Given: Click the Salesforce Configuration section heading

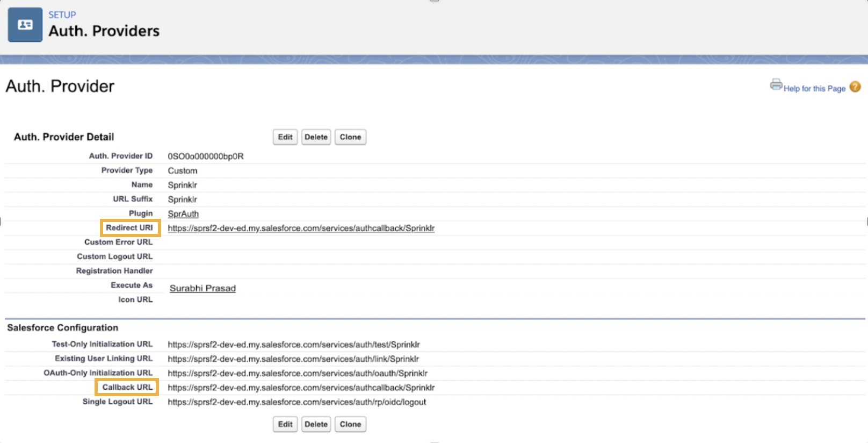Looking at the screenshot, I should [x=62, y=328].
